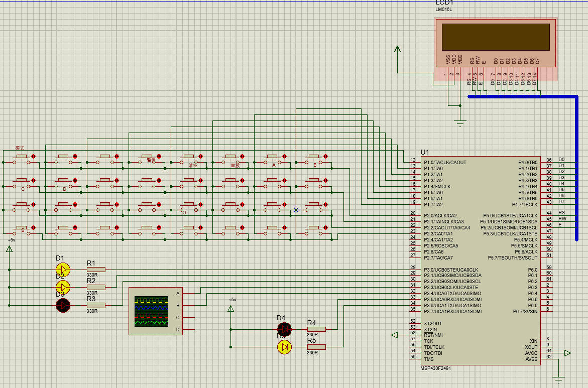Viewport: 588px width, 388px height.
Task: Toggle the red latch on the 重放 key
Action: coord(242,156)
